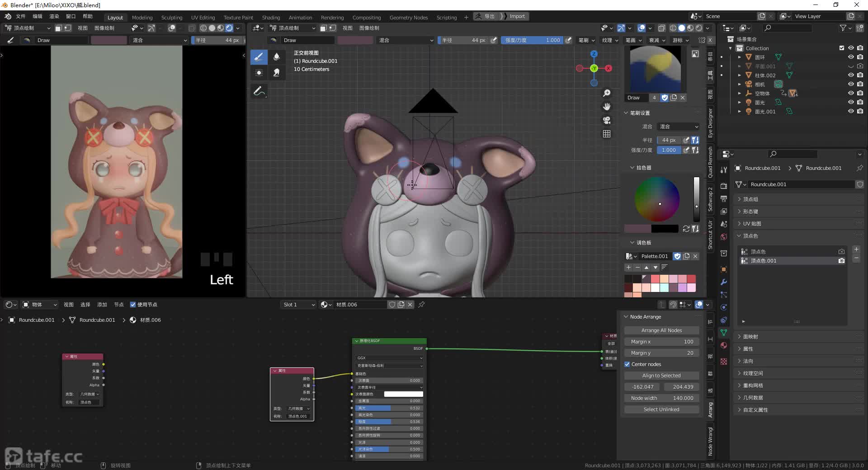Uncheck Collection exclude checkbox
Viewport: 868px width, 470px height.
(842, 48)
